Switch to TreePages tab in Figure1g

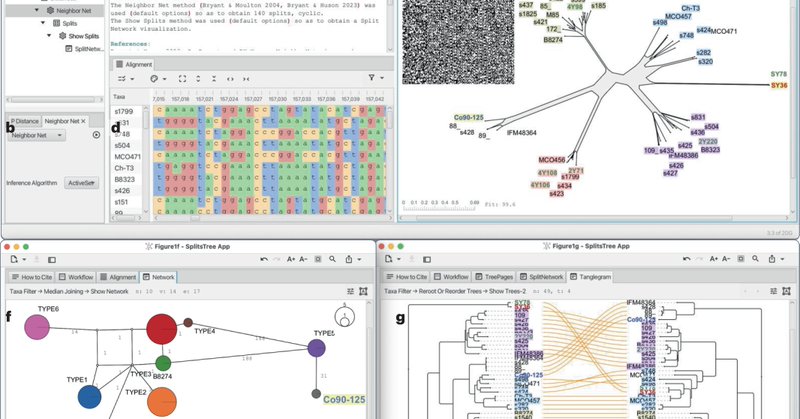pos(494,277)
